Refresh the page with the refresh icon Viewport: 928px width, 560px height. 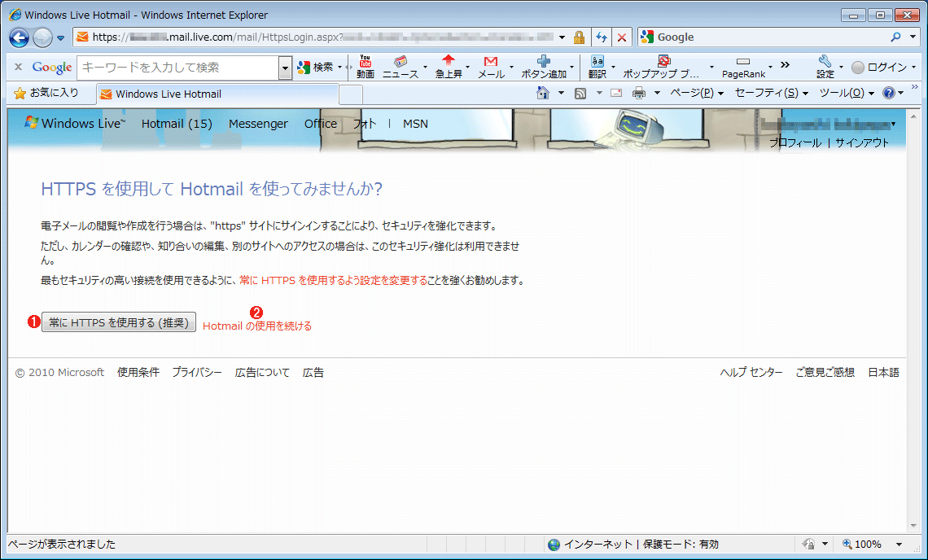(602, 37)
